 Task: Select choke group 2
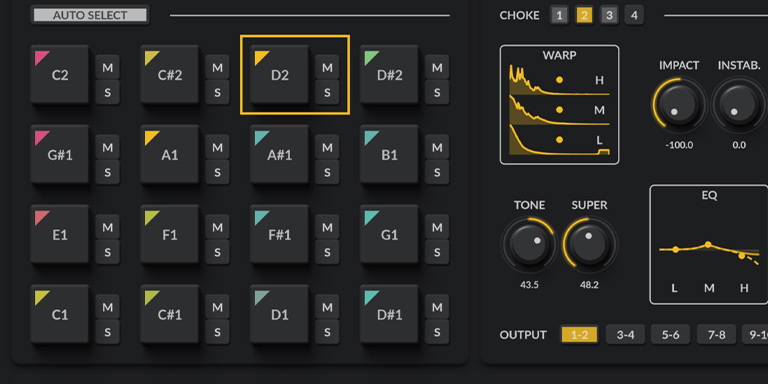click(584, 15)
